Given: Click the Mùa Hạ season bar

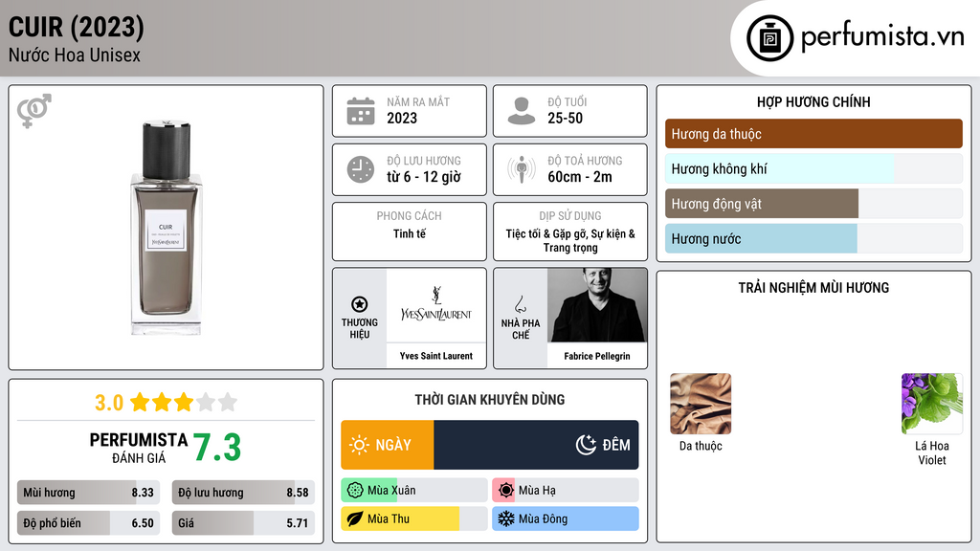Looking at the screenshot, I should (566, 491).
